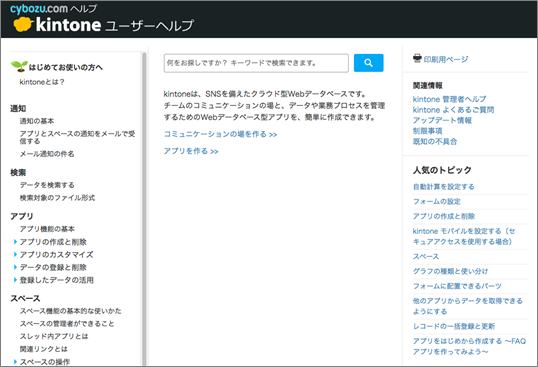Click the sidebar vertical scrollbar

tap(144, 209)
